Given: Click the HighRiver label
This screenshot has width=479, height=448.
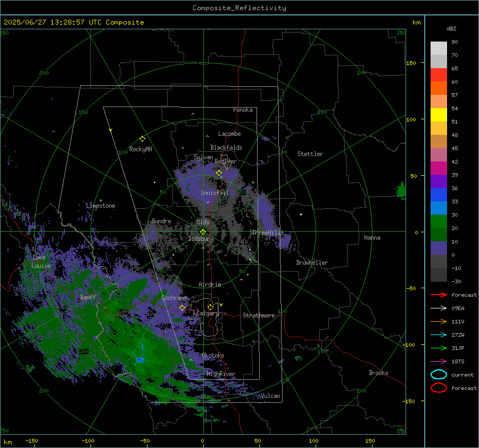Looking at the screenshot, I should click(x=221, y=374).
